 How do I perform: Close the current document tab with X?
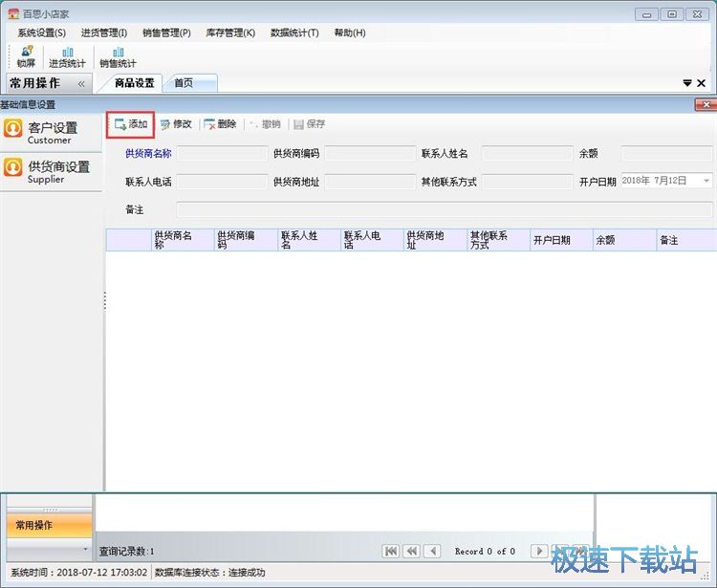701,83
